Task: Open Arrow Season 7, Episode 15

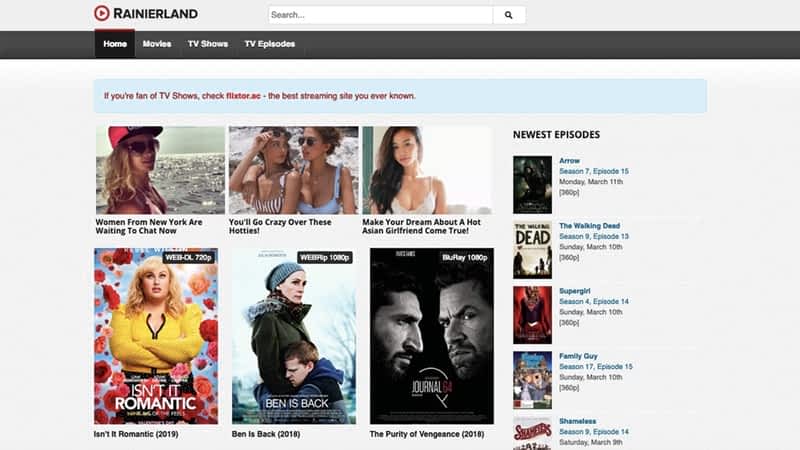Action: [x=594, y=171]
